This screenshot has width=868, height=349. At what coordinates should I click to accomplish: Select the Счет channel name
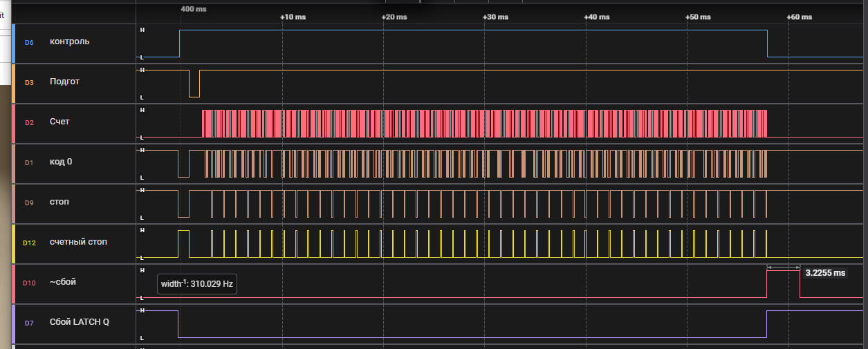[59, 122]
